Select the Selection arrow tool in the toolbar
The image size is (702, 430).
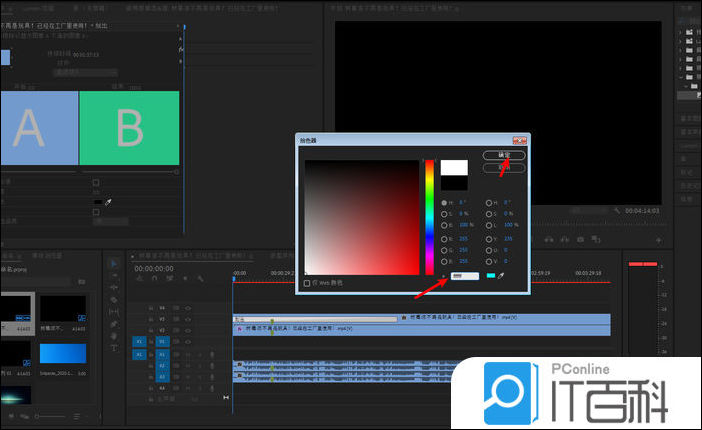114,264
